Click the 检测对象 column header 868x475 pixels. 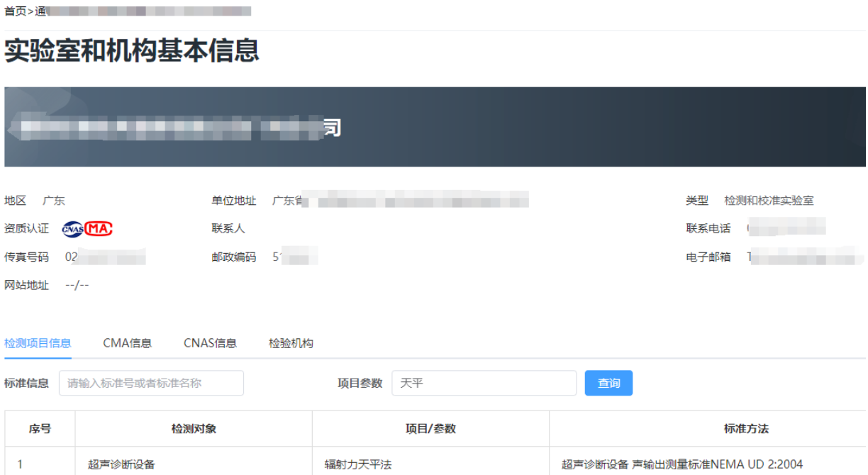click(194, 428)
